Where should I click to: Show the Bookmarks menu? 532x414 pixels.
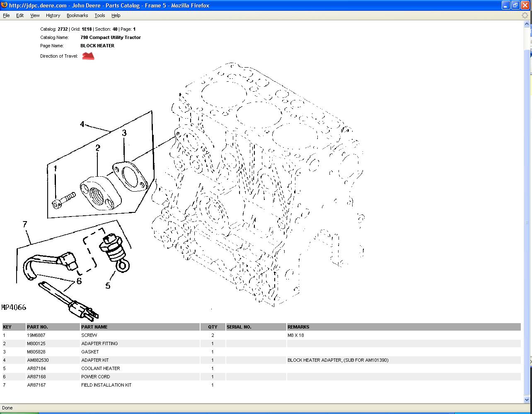point(77,15)
